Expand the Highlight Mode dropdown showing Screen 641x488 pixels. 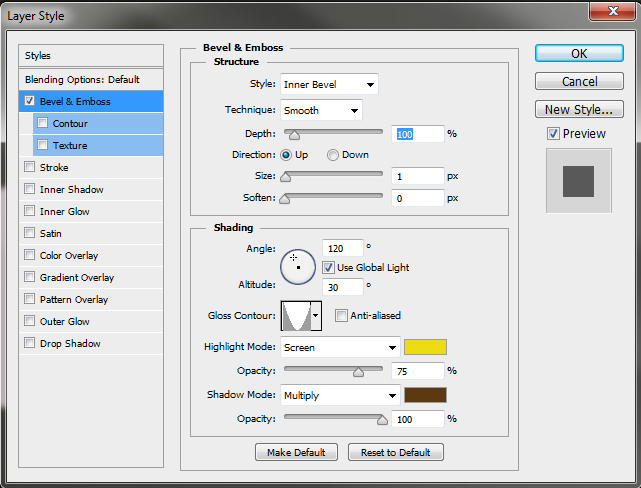click(340, 348)
